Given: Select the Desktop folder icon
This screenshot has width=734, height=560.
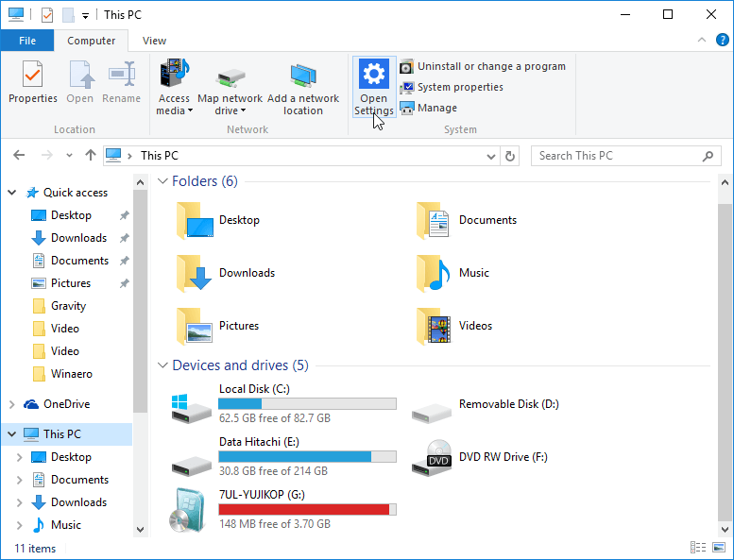Looking at the screenshot, I should (195, 220).
